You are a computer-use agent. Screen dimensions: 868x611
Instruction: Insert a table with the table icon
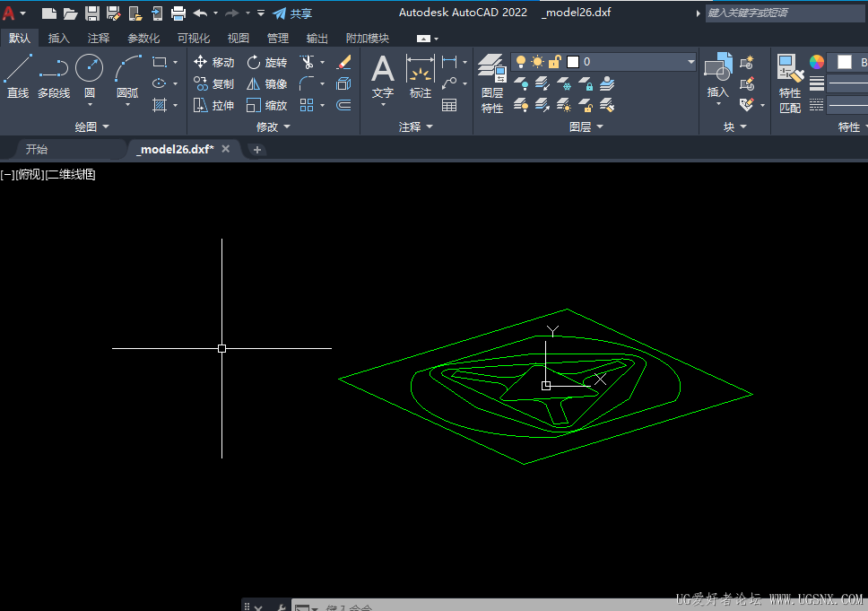(x=449, y=105)
